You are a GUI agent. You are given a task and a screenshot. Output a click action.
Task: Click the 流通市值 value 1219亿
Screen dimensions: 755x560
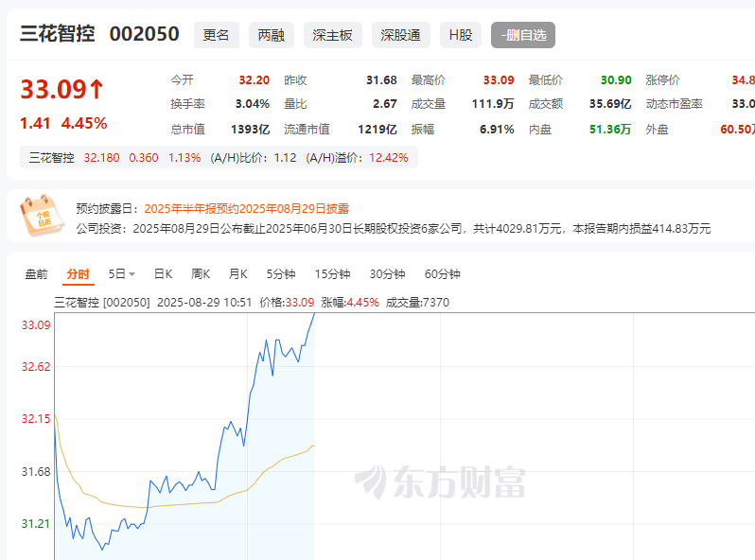(377, 130)
